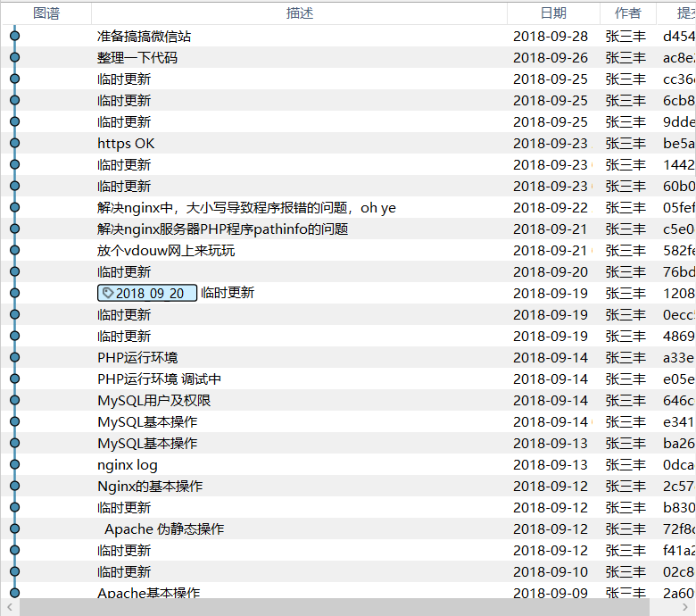Click the date 2018-09-28 in first row
The height and width of the screenshot is (616, 696).
(x=551, y=37)
